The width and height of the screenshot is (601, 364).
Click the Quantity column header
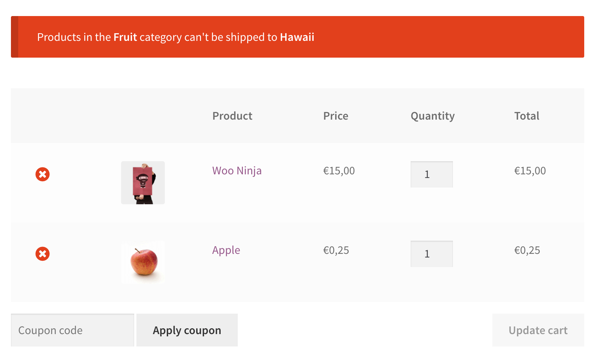point(433,116)
